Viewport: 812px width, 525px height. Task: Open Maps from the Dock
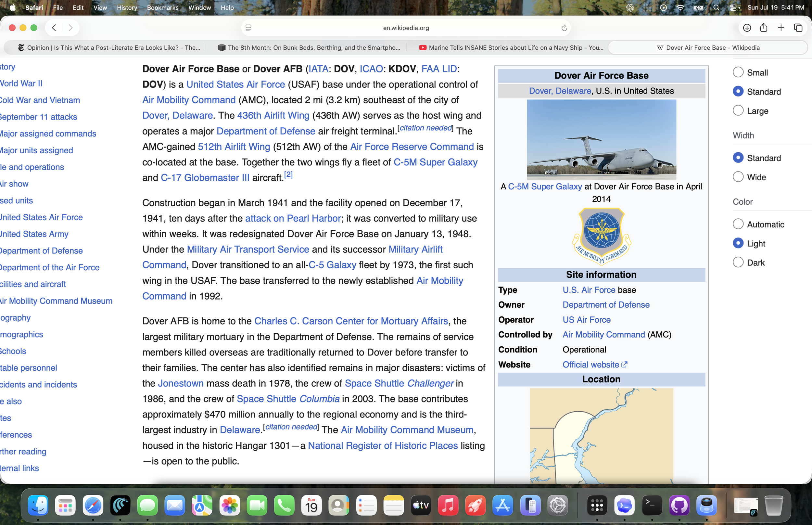tap(202, 505)
